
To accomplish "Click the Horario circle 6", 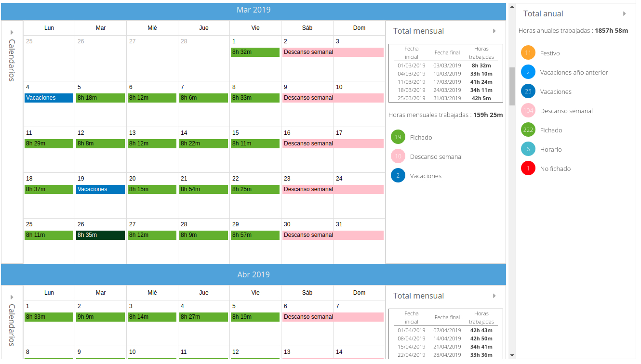I will (528, 149).
